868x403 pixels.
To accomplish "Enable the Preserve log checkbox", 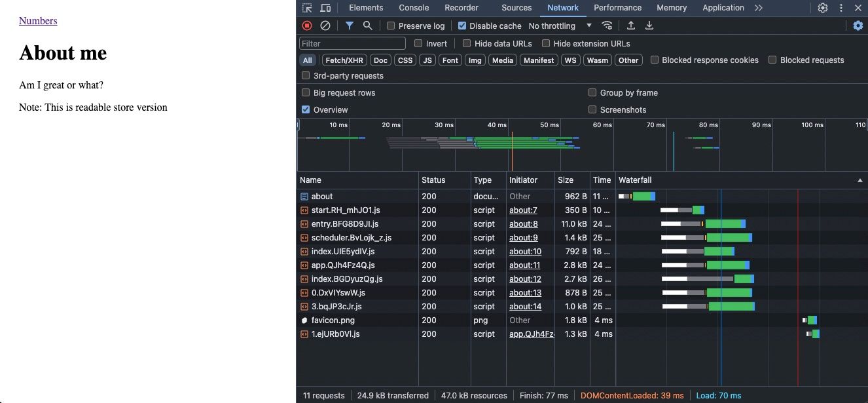I will 391,26.
